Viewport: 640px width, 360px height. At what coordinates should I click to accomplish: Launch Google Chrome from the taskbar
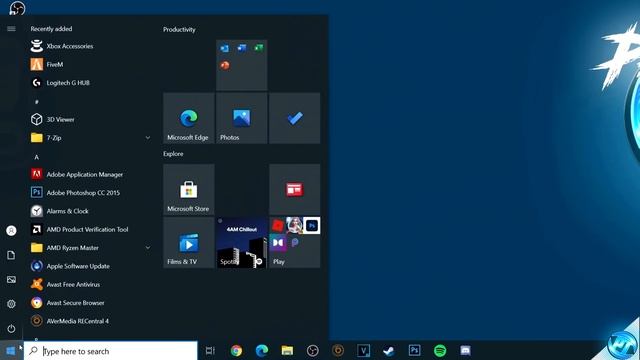tap(236, 351)
